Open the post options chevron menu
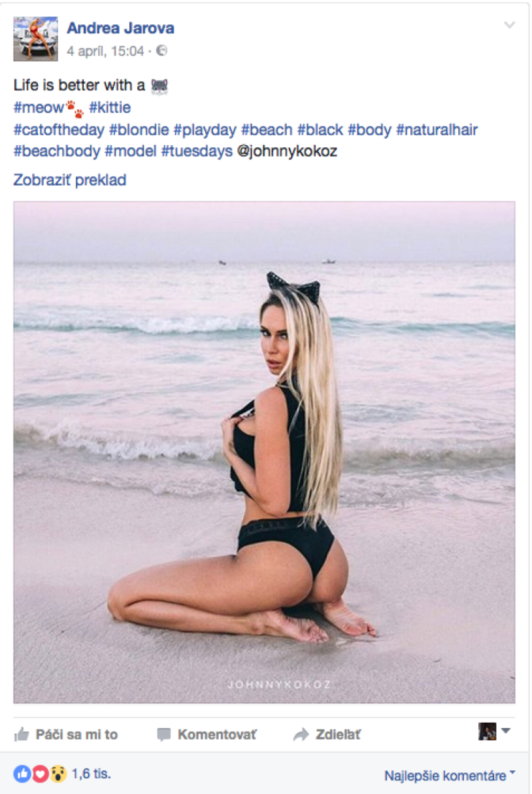 tap(510, 26)
